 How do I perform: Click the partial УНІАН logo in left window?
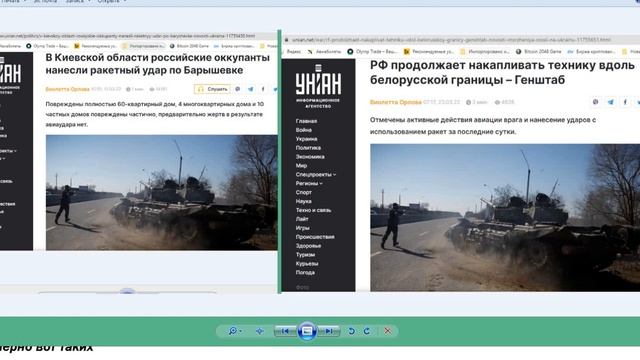click(11, 76)
